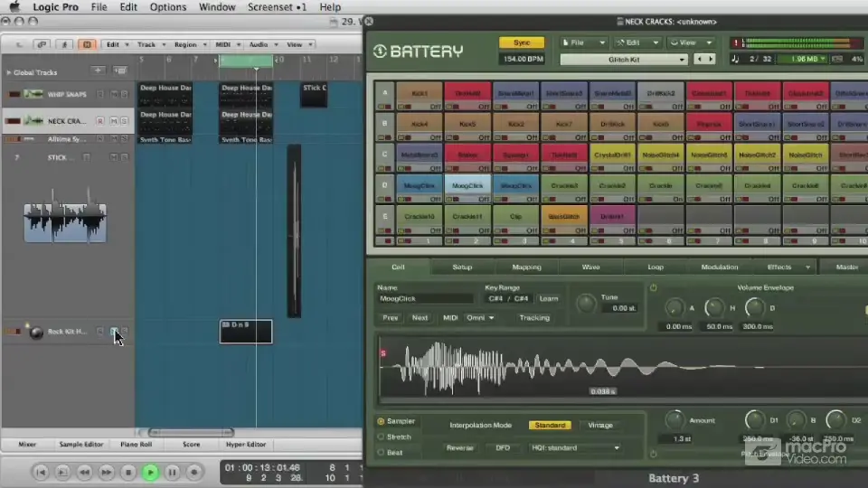Solo the WHIP SNAPS track
The image size is (868, 488).
point(124,94)
